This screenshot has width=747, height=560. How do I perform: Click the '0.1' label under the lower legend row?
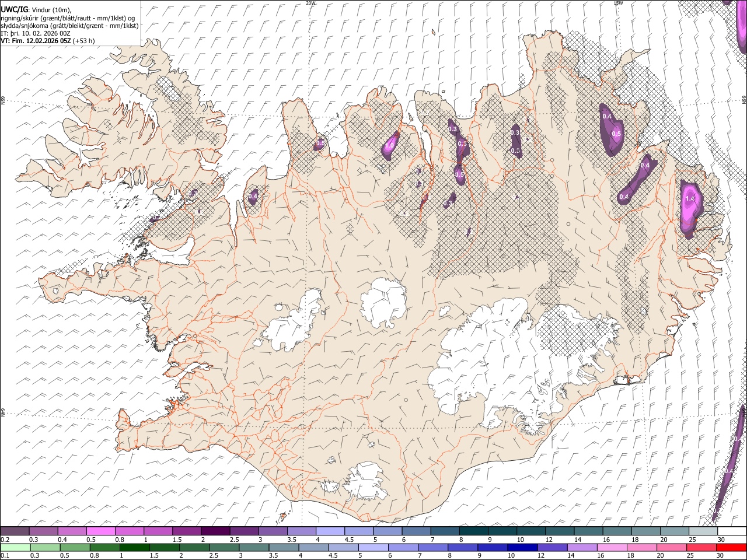[6, 555]
